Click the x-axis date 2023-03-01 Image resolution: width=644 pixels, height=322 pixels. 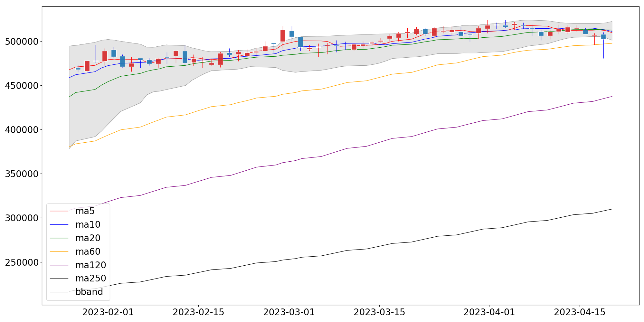tap(289, 312)
